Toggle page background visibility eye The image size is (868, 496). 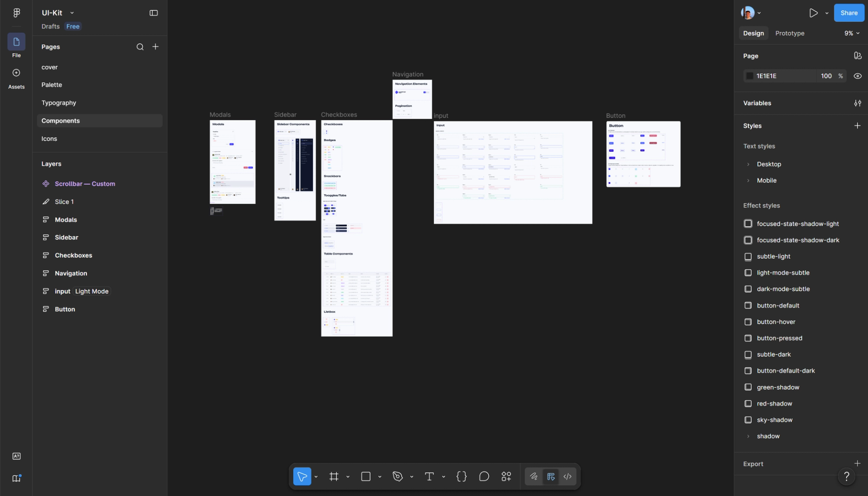(858, 76)
